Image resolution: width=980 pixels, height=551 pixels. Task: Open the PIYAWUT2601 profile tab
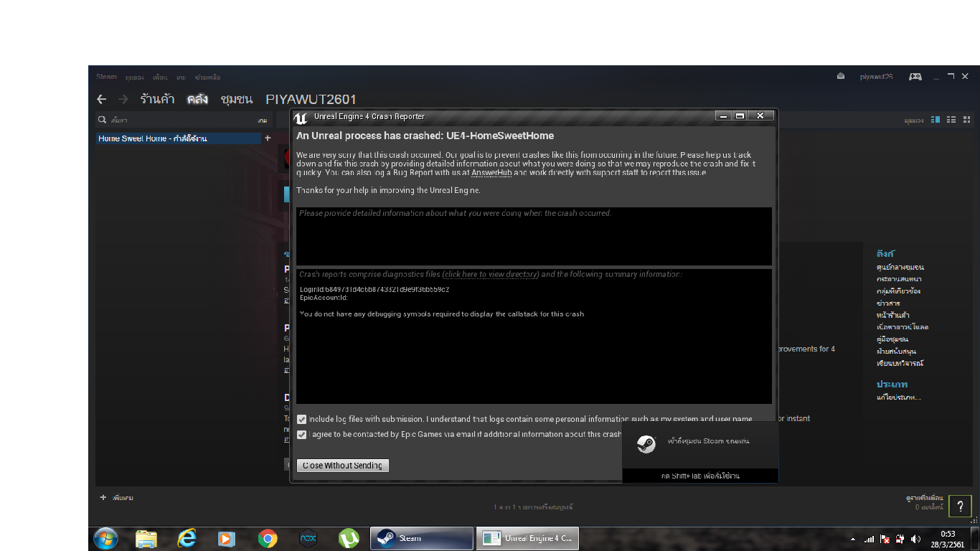[x=311, y=99]
